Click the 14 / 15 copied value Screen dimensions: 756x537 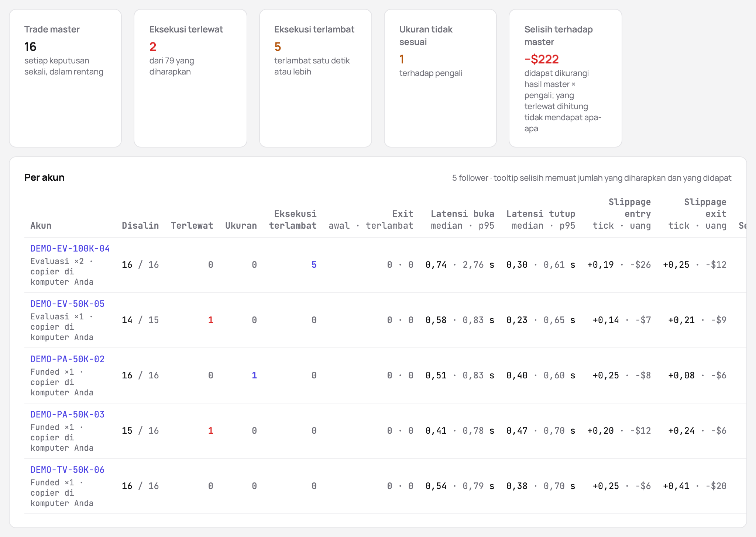pos(140,320)
